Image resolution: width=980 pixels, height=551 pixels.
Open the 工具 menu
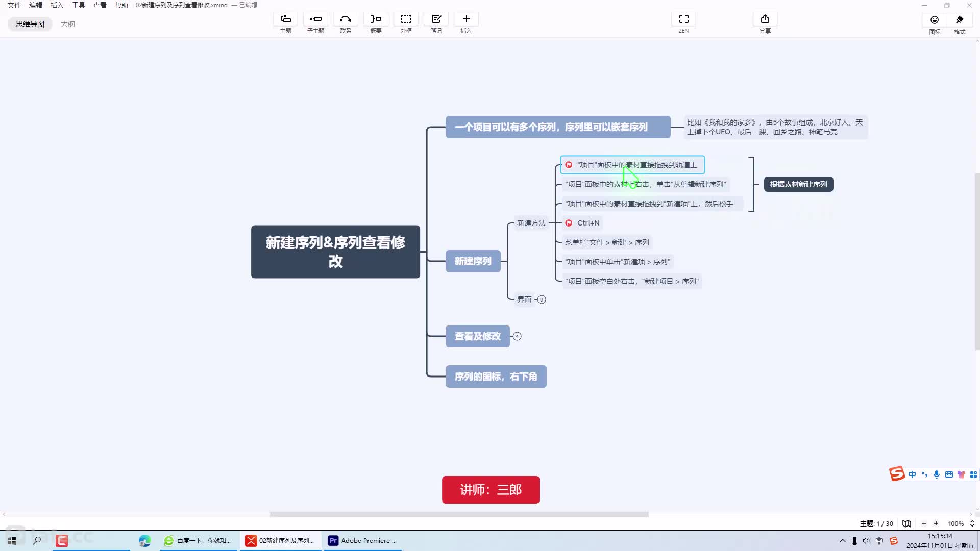click(79, 5)
